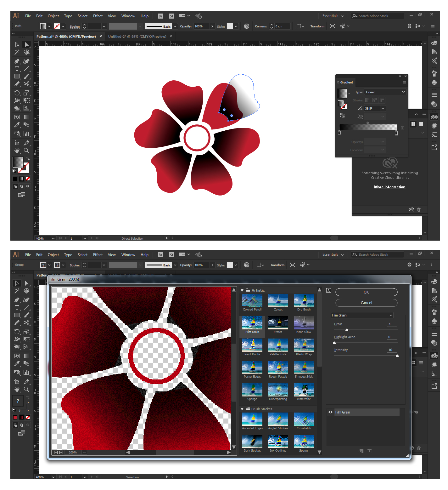Image resolution: width=448 pixels, height=490 pixels.
Task: Click the Stroke label in the lower window control bar
Action: (x=75, y=265)
